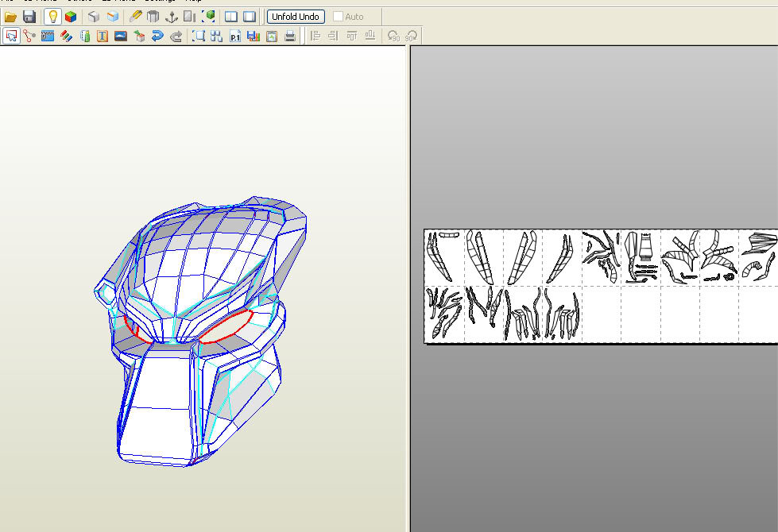Click the landscape image insert icon
The width and height of the screenshot is (778, 532).
point(121,37)
